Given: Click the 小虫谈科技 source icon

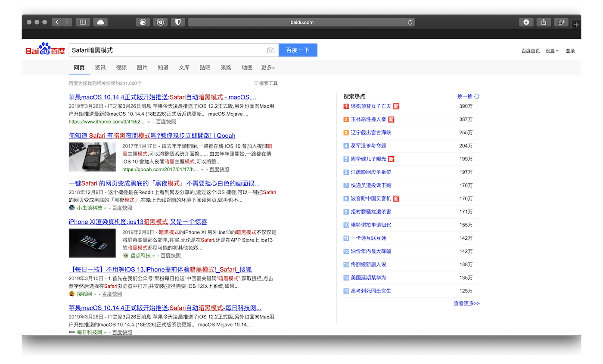Looking at the screenshot, I should (x=72, y=208).
